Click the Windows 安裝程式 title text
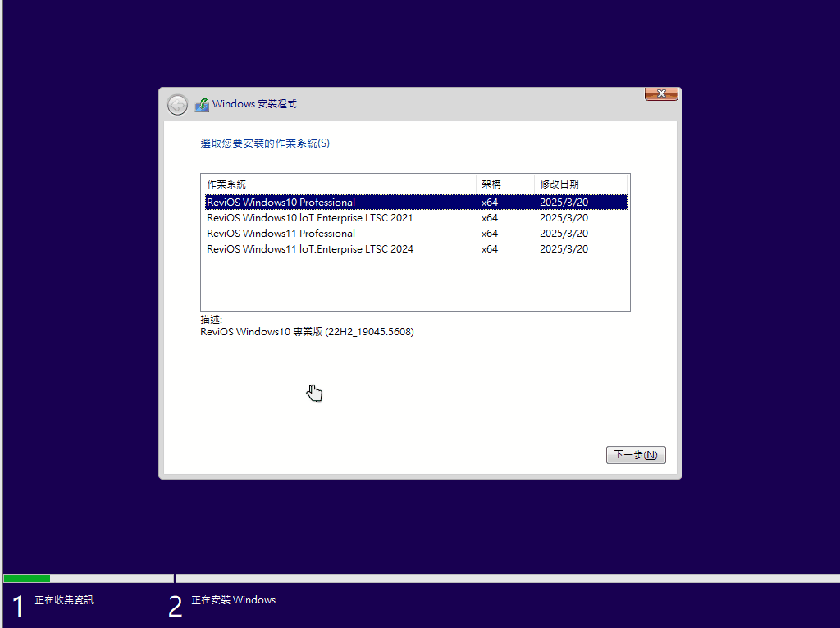This screenshot has height=628, width=840. pyautogui.click(x=254, y=104)
